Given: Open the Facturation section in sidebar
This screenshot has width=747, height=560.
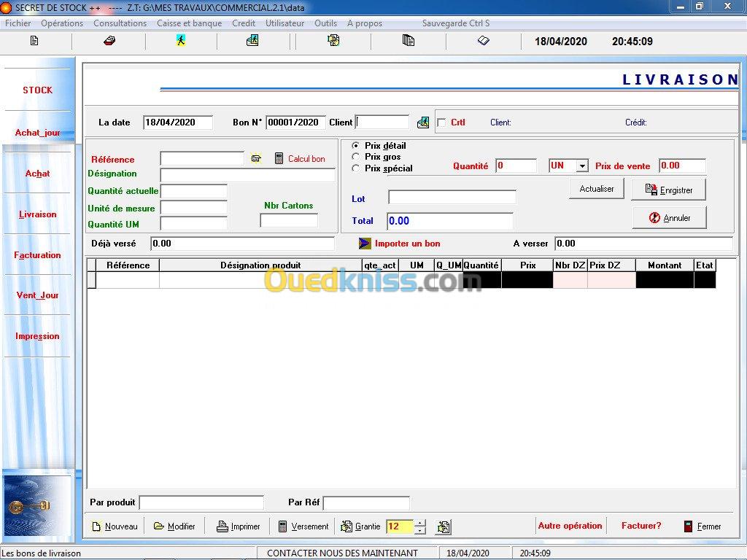Looking at the screenshot, I should (x=37, y=255).
